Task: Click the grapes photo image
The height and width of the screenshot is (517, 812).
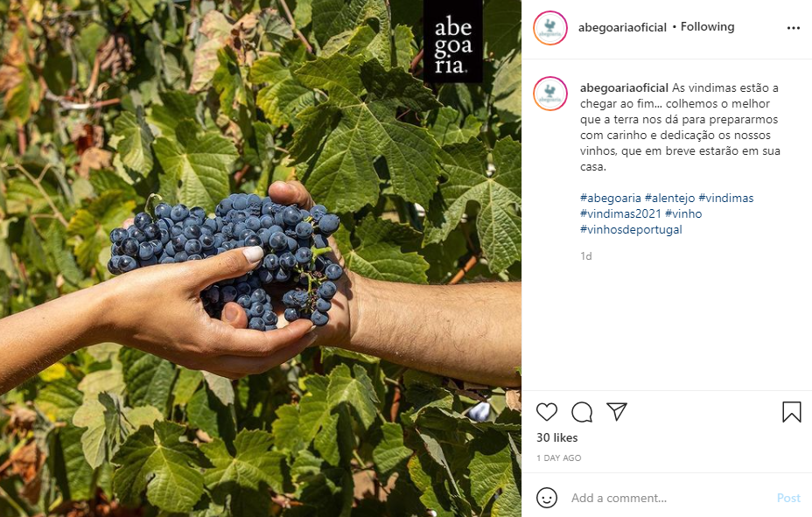Action: click(261, 258)
